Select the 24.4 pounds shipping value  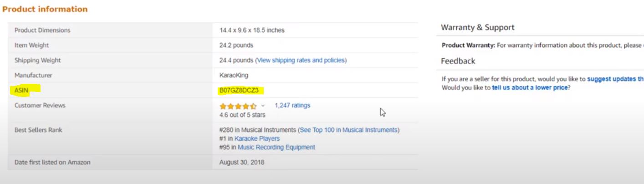click(236, 60)
